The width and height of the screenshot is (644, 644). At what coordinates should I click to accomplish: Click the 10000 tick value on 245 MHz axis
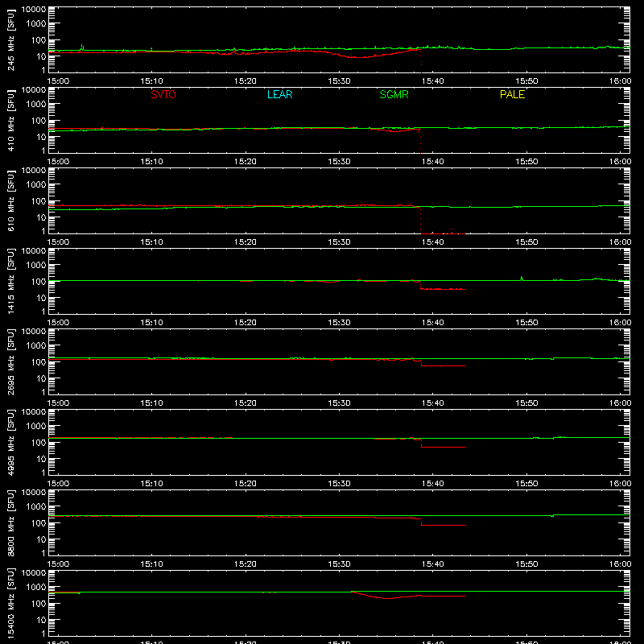coord(34,10)
